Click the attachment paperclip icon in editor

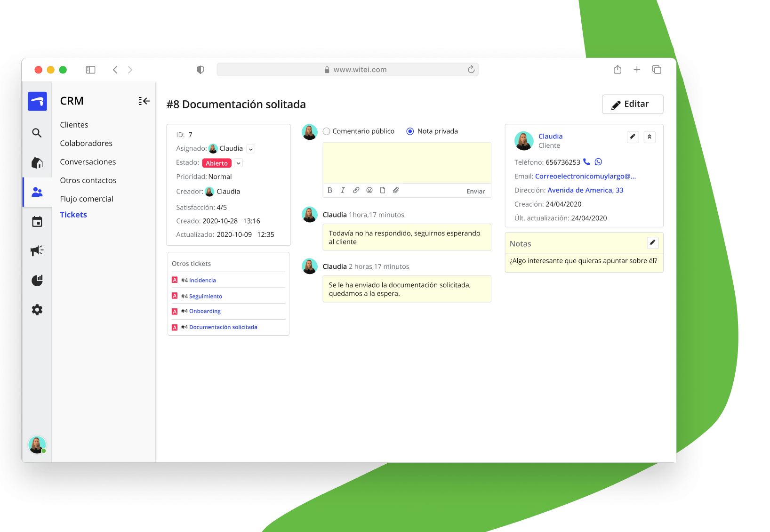click(396, 190)
